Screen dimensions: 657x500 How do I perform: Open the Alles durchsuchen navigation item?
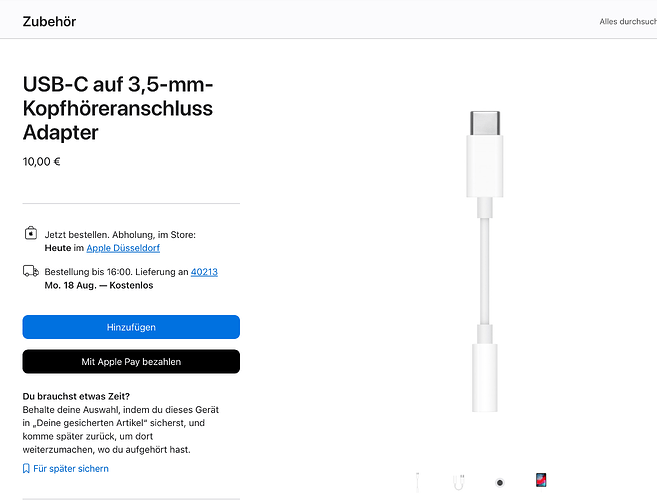pos(628,21)
